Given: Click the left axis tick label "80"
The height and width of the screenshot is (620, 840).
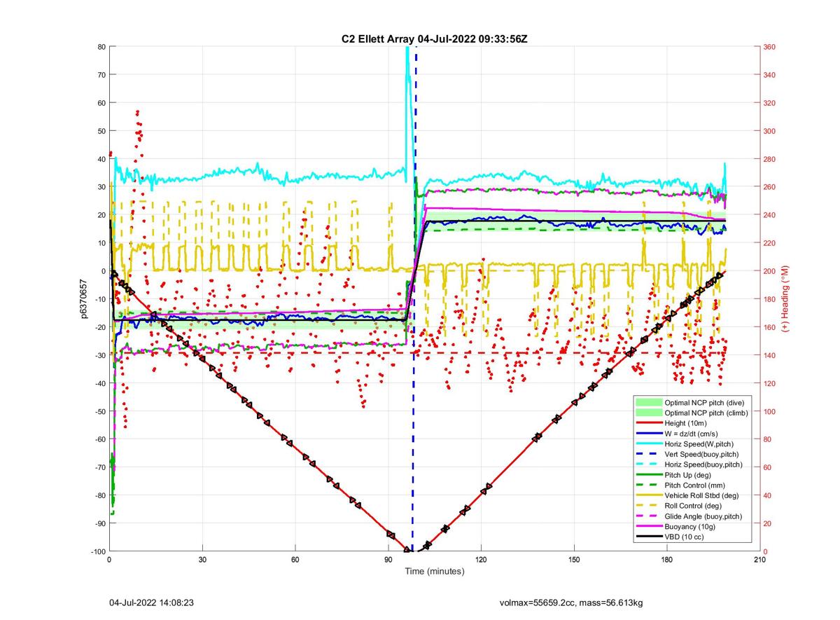Looking at the screenshot, I should (x=101, y=47).
